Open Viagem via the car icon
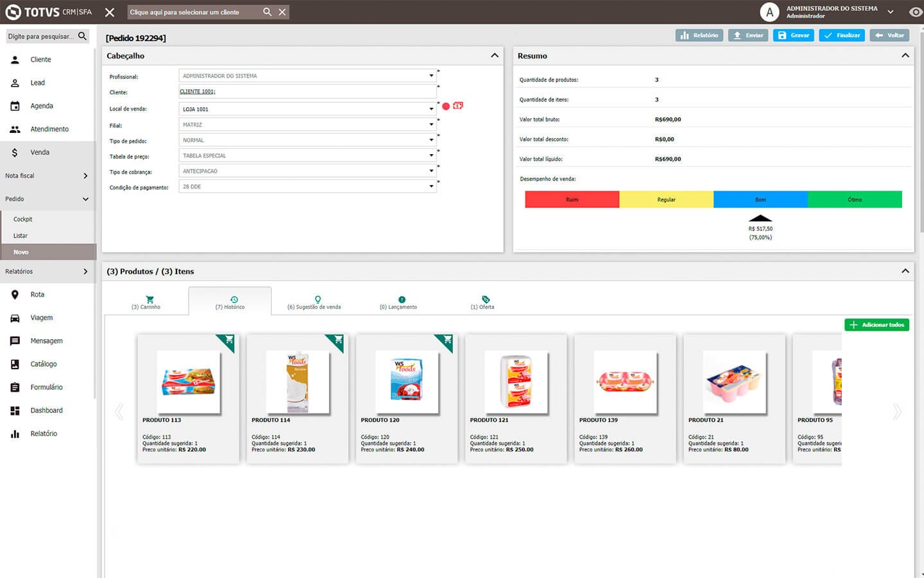This screenshot has height=578, width=924. (x=15, y=318)
